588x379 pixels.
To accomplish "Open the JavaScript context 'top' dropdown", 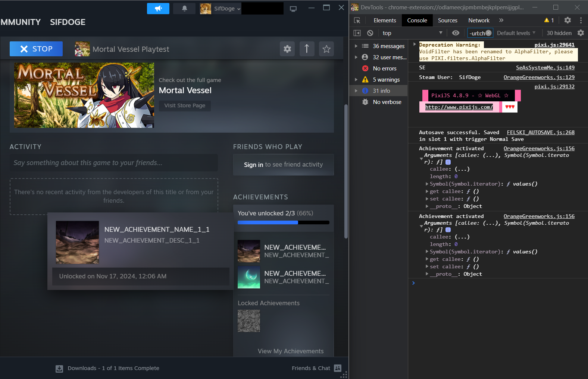I will pyautogui.click(x=412, y=33).
